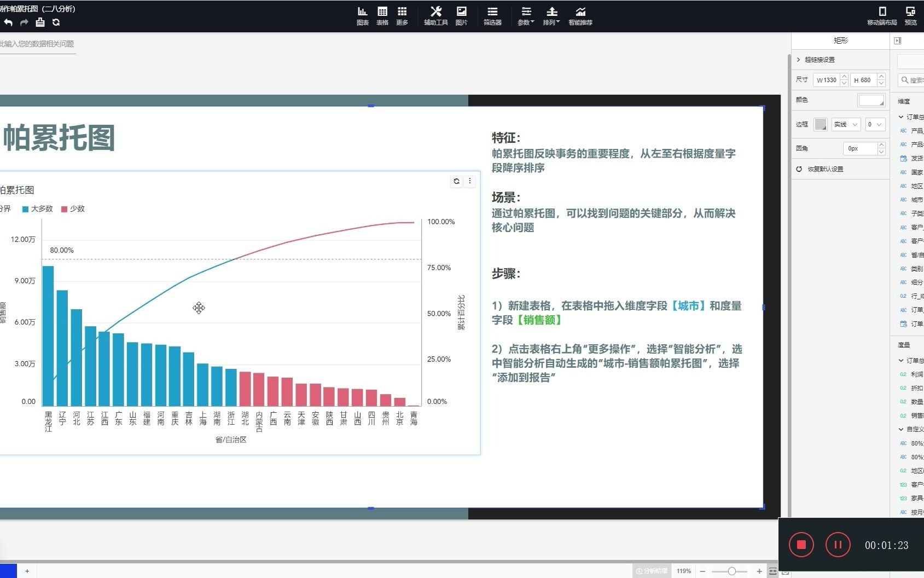
Task: Click the height H 680 field
Action: click(863, 80)
